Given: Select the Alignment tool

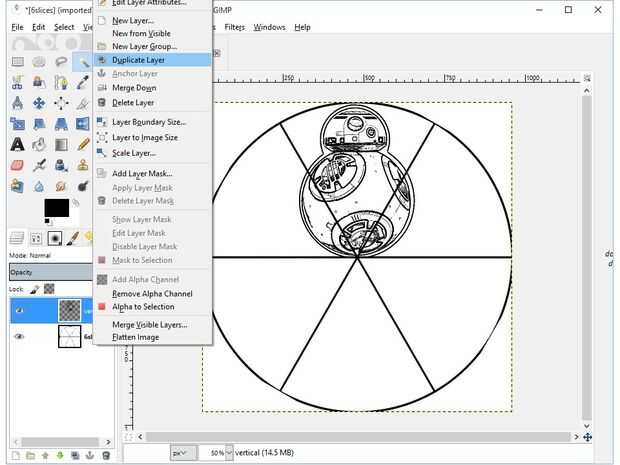Looking at the screenshot, I should click(60, 104).
